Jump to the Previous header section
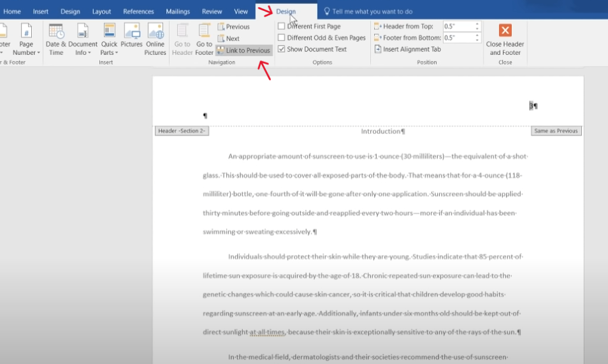 pos(233,27)
